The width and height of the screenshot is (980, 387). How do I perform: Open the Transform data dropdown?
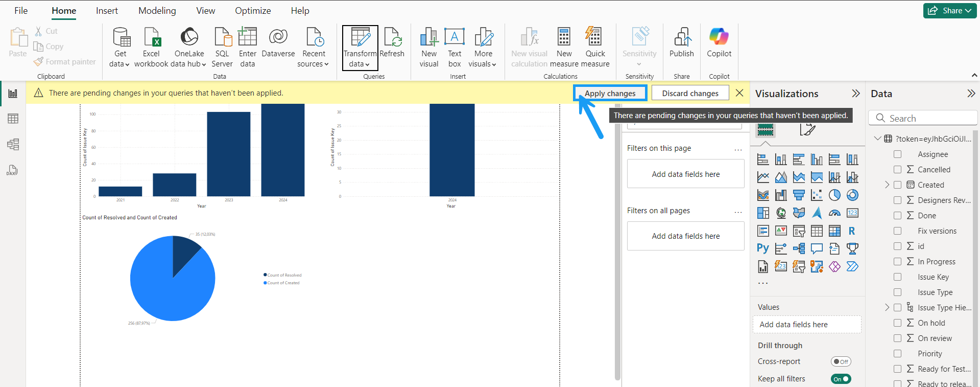coord(360,64)
